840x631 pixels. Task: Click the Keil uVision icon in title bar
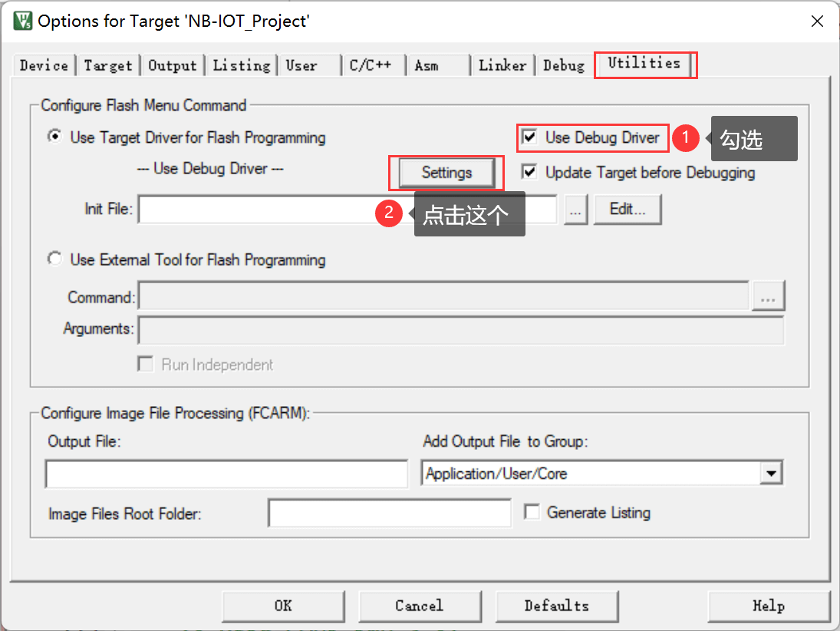(x=23, y=21)
